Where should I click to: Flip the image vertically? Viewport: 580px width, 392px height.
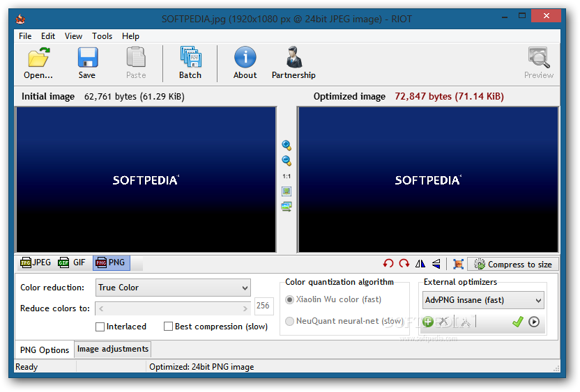coord(436,264)
